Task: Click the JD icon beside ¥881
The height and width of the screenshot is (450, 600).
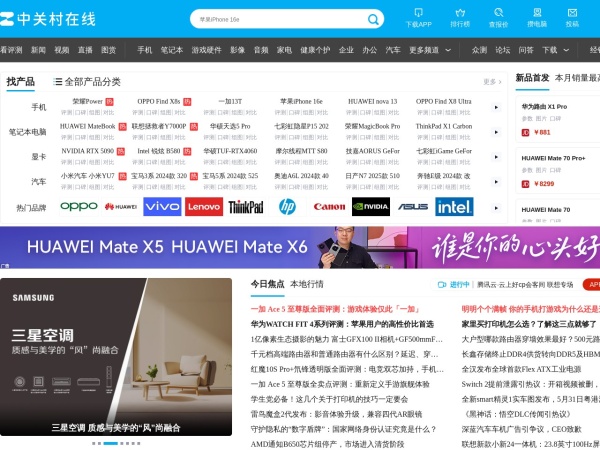Action: point(525,132)
